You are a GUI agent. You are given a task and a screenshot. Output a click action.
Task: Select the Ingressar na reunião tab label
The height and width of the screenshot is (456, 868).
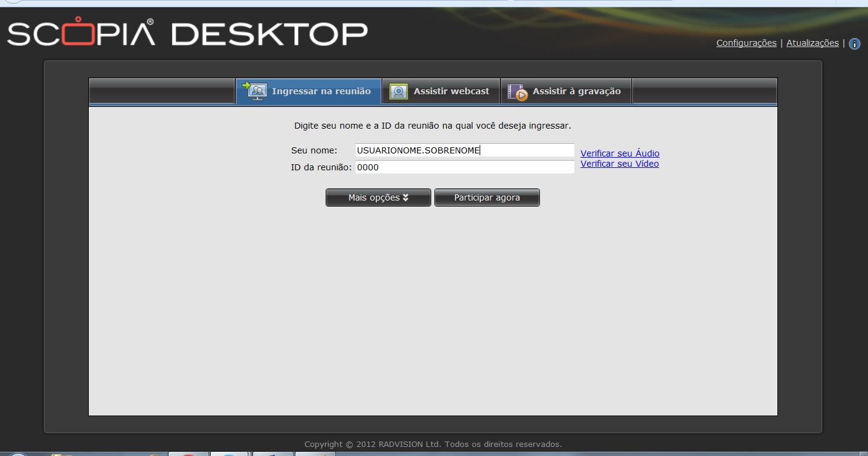tap(321, 91)
